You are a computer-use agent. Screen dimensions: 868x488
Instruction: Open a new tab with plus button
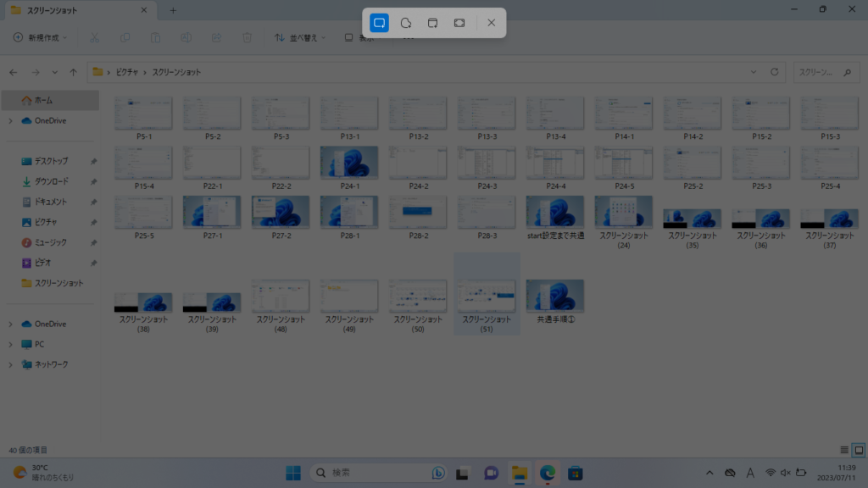[x=173, y=10]
